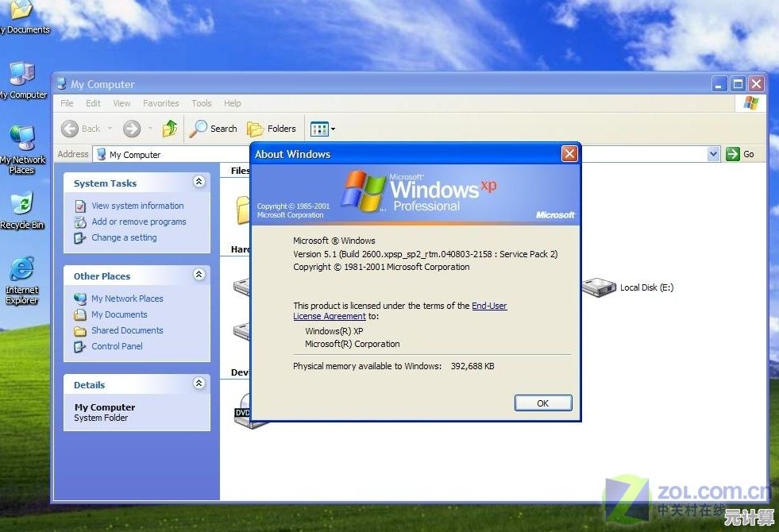
Task: Collapse the System Tasks panel
Action: coord(199,183)
